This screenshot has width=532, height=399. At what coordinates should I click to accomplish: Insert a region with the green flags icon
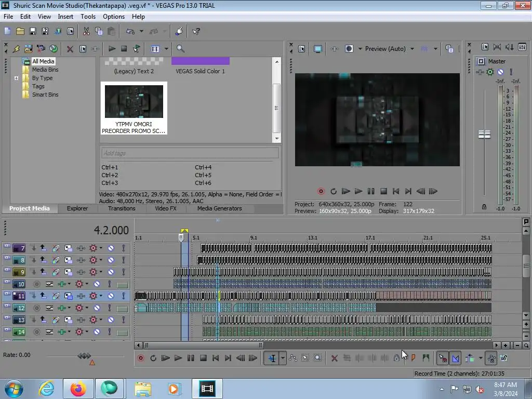point(426,358)
